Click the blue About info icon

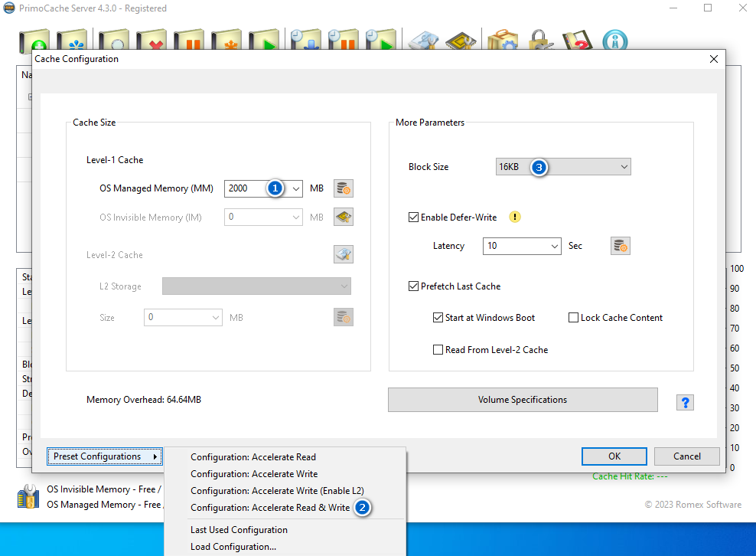(x=615, y=40)
